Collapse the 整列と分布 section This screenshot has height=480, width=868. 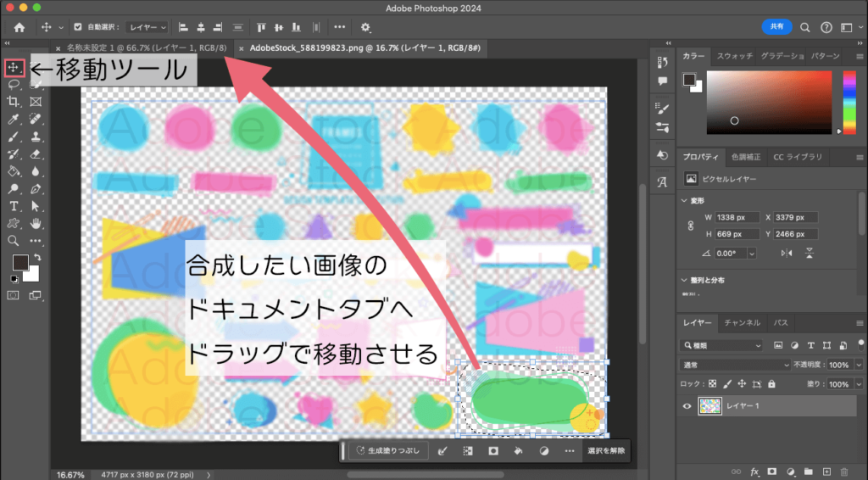tap(684, 280)
